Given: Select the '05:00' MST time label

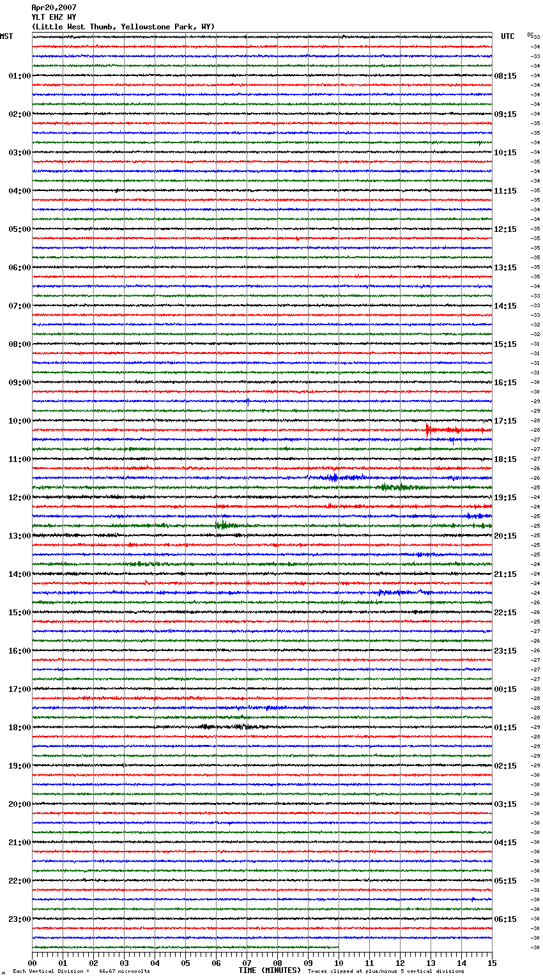Looking at the screenshot, I should (x=20, y=229).
